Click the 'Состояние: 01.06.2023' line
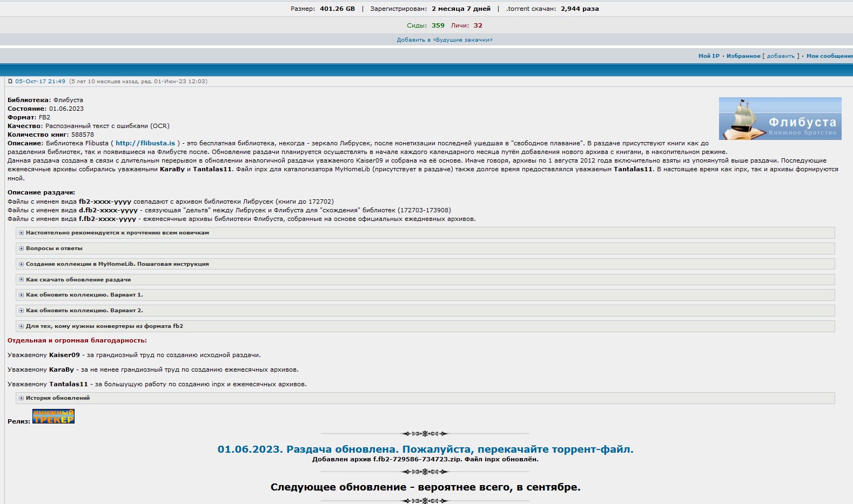 click(45, 109)
